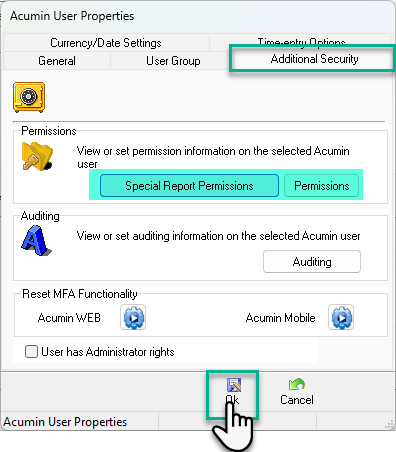Click the green arrow Cancel icon
The width and height of the screenshot is (396, 452).
tap(297, 384)
